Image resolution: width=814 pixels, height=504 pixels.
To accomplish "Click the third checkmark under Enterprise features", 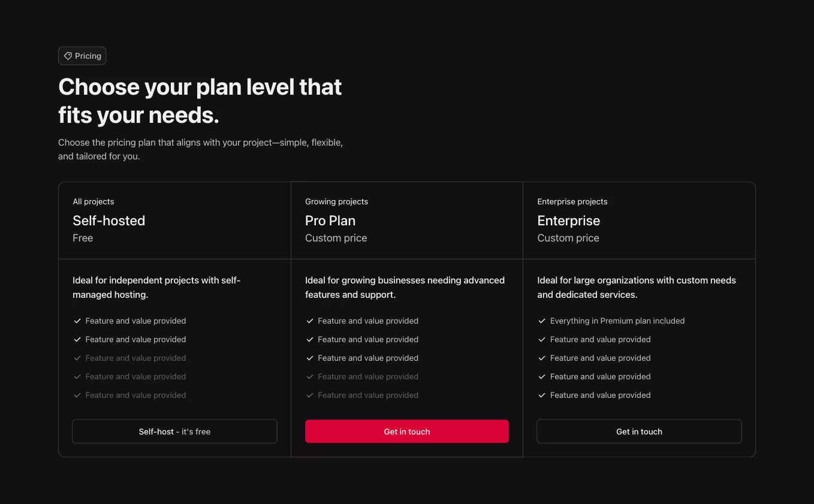I will 542,358.
